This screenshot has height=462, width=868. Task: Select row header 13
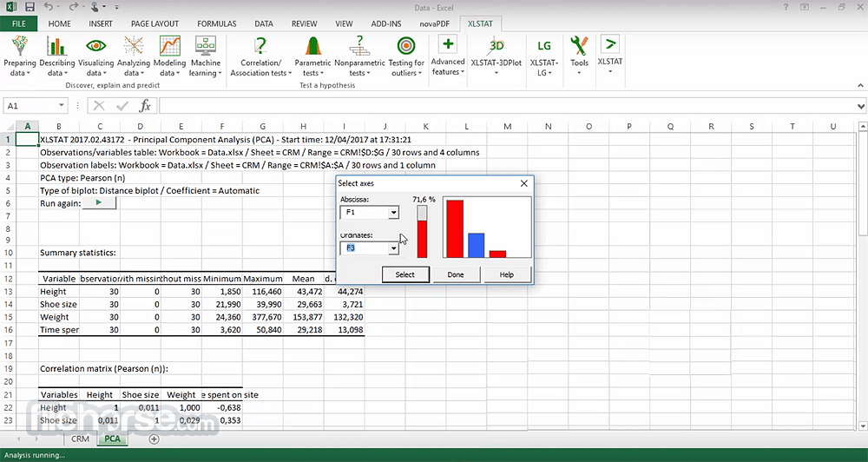[9, 292]
